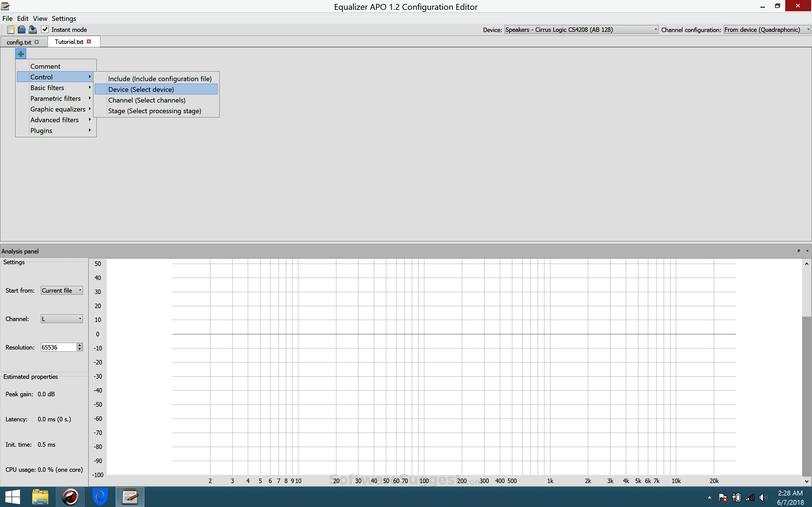Open the Equalizer APO Configuration Editor taskbar icon
The image size is (812, 507).
point(130,497)
